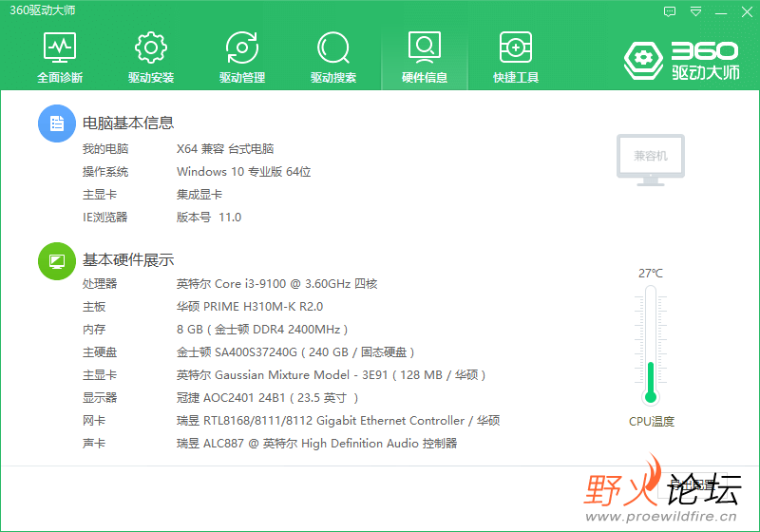Viewport: 760px width, 532px height.
Task: Click the CPU温度 label
Action: (x=652, y=422)
